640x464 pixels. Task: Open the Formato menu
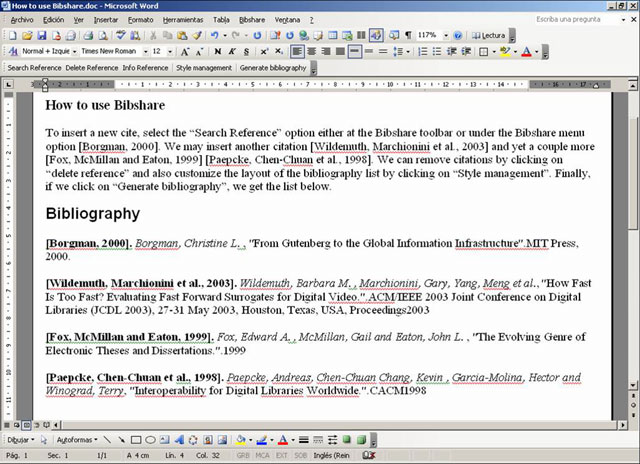click(x=140, y=20)
